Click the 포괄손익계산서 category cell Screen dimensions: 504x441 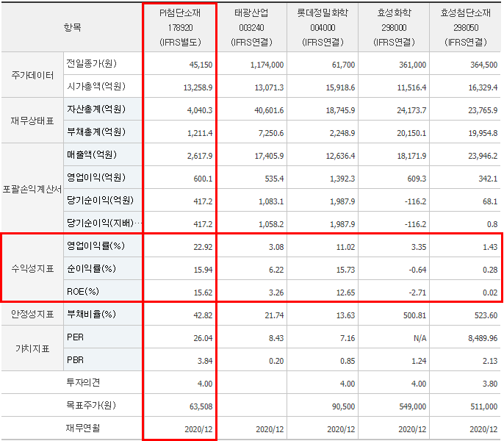pyautogui.click(x=32, y=189)
